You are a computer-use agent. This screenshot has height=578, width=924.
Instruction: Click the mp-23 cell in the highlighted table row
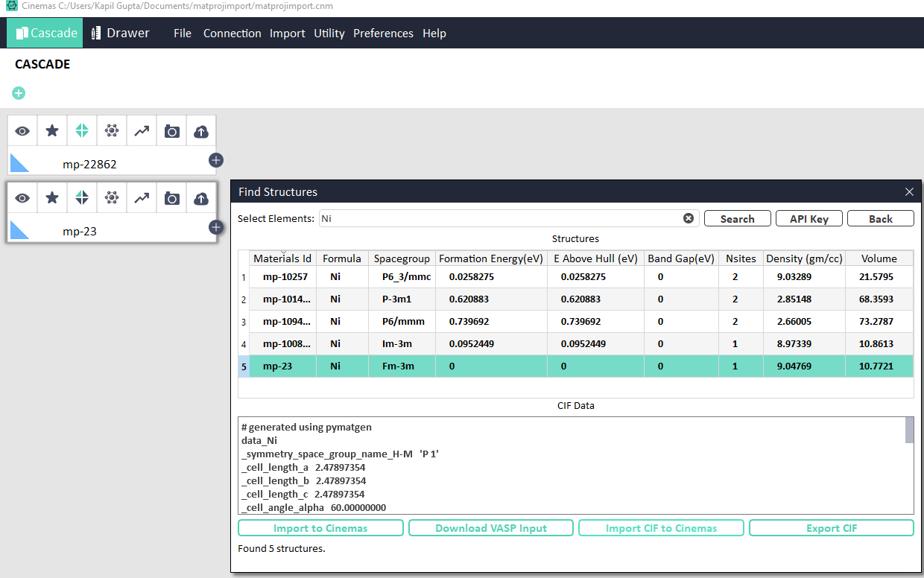click(282, 366)
